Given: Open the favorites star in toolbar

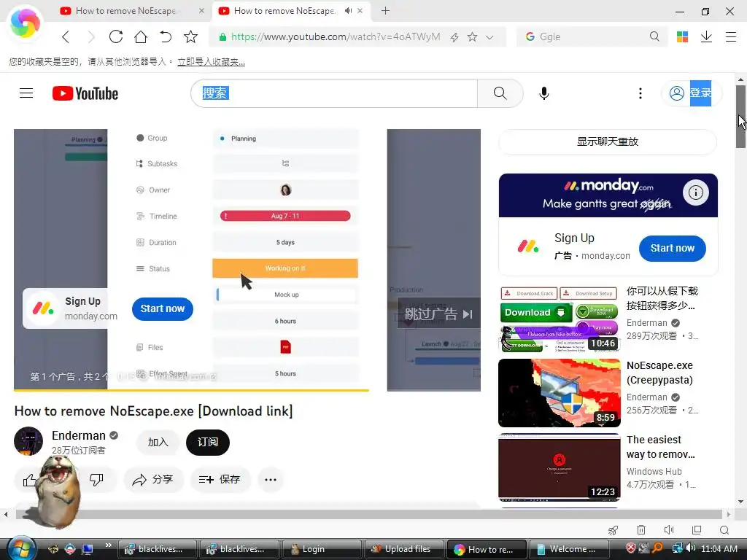Looking at the screenshot, I should pyautogui.click(x=190, y=36).
